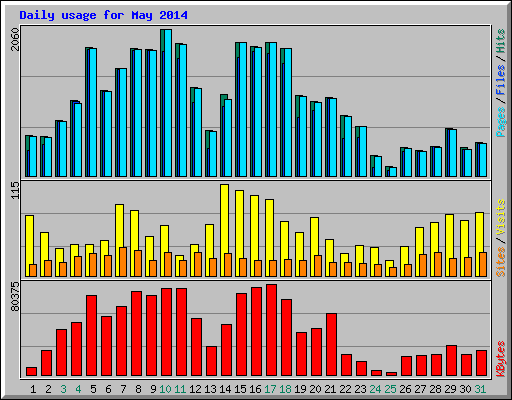Click the Hits legend label
The height and width of the screenshot is (400, 512).
[x=501, y=41]
